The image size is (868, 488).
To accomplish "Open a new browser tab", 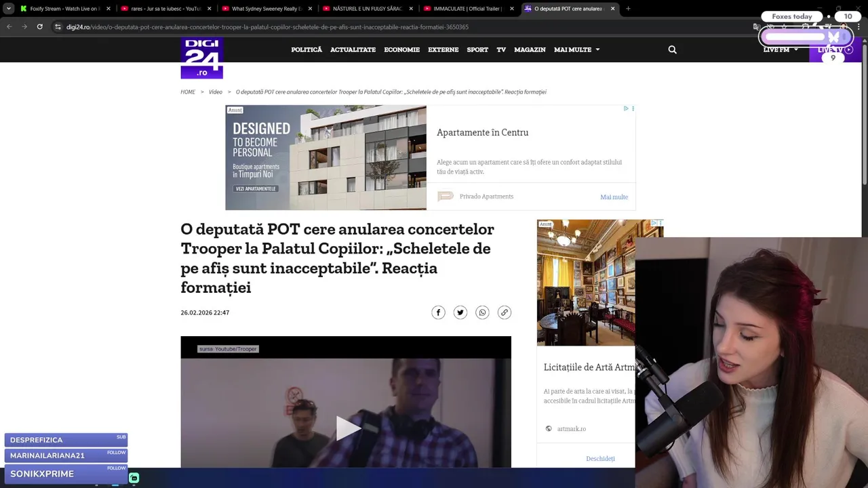I will click(628, 9).
